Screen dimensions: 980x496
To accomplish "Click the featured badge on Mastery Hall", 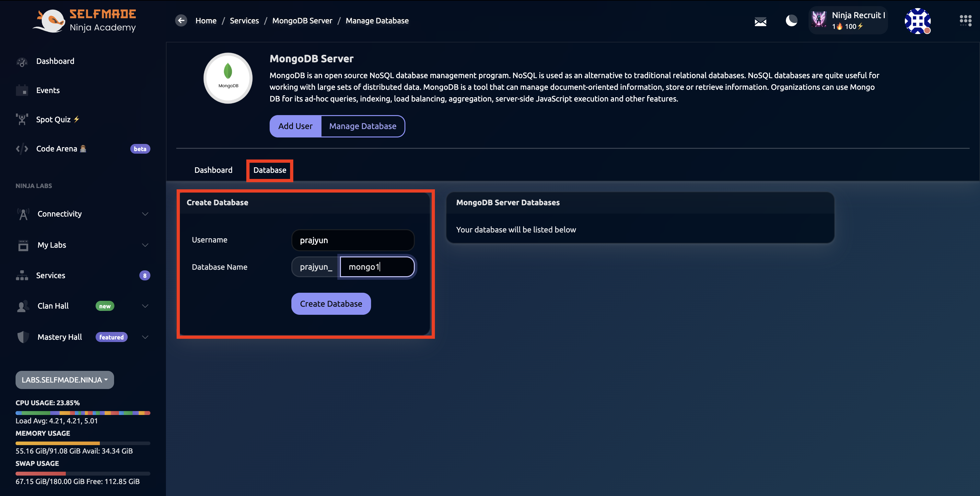I will [111, 337].
